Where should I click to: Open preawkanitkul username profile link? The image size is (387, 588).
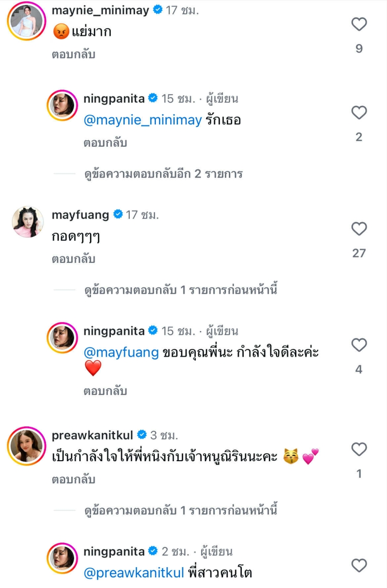(x=93, y=435)
